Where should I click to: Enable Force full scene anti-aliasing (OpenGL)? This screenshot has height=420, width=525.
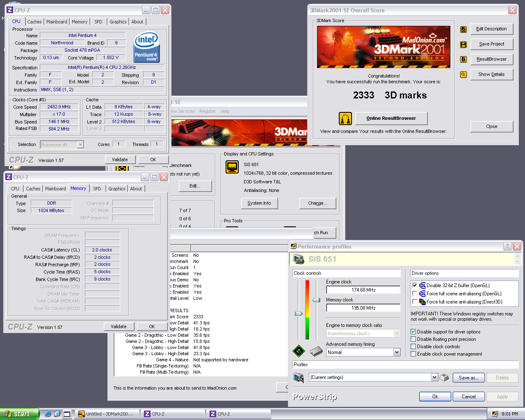pyautogui.click(x=415, y=294)
